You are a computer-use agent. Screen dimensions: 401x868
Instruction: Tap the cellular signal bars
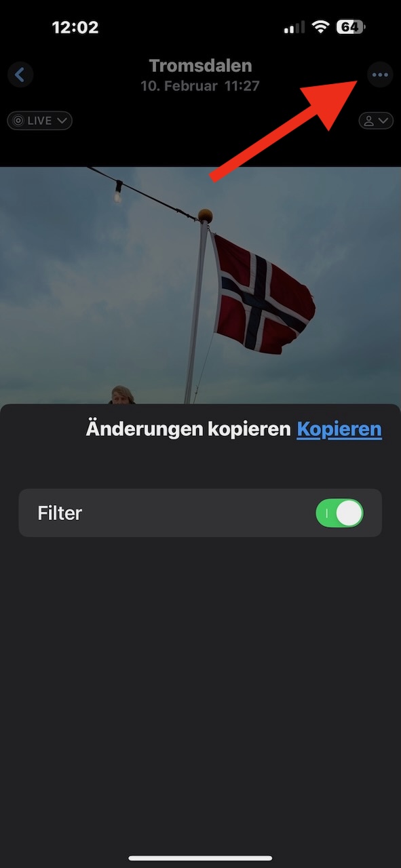(294, 28)
